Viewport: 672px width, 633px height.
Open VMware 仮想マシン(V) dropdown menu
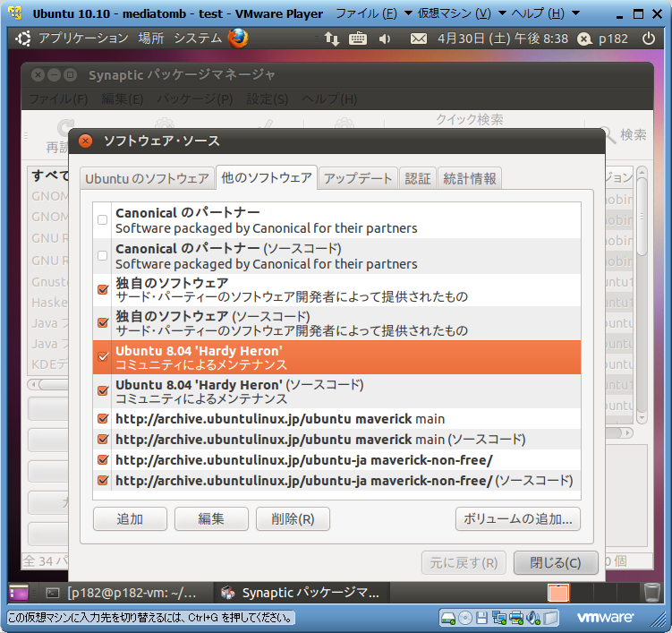[x=462, y=13]
